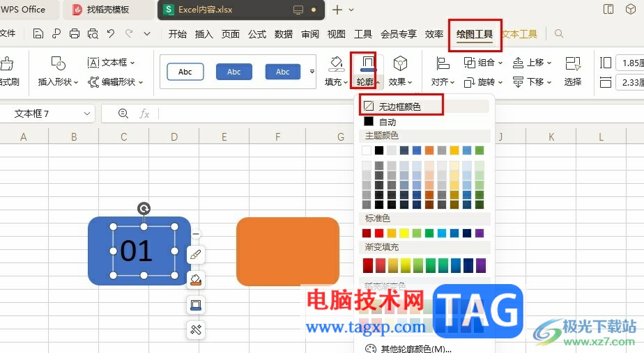The height and width of the screenshot is (353, 644).
Task: Pick the white theme color swatch
Action: pos(367,150)
